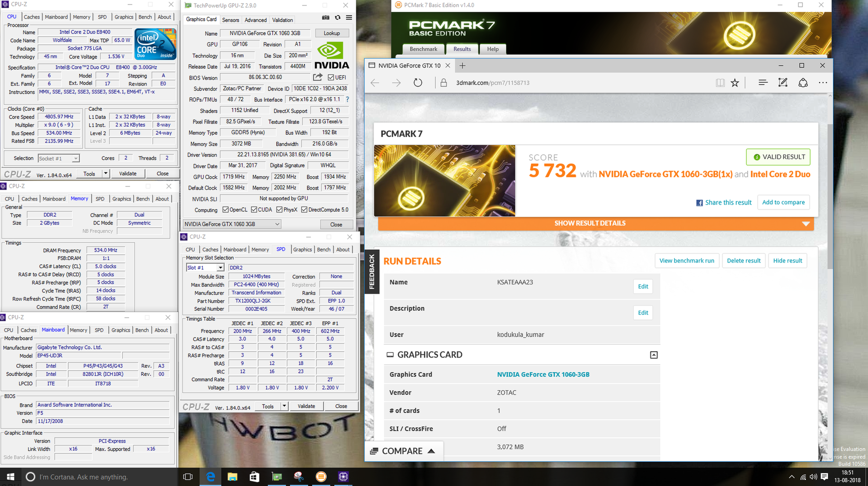This screenshot has width=868, height=486.
Task: Toggle the UEFI checkbox in GPU-Z
Action: pyautogui.click(x=331, y=77)
